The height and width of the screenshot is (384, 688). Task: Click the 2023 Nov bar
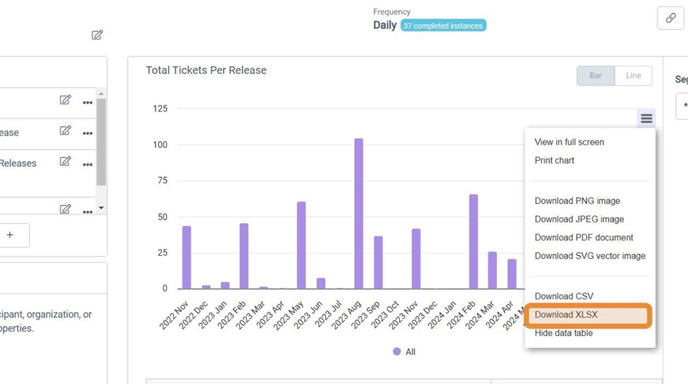pos(416,259)
